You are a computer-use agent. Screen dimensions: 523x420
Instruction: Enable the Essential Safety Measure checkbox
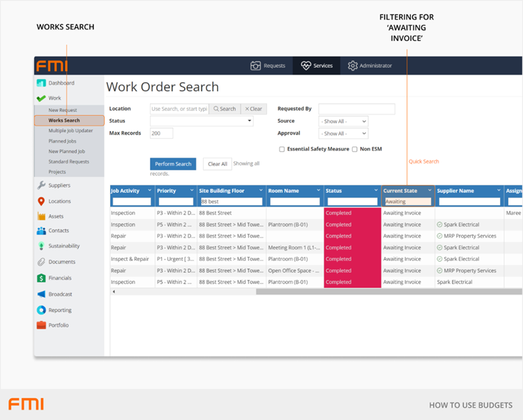click(x=282, y=149)
